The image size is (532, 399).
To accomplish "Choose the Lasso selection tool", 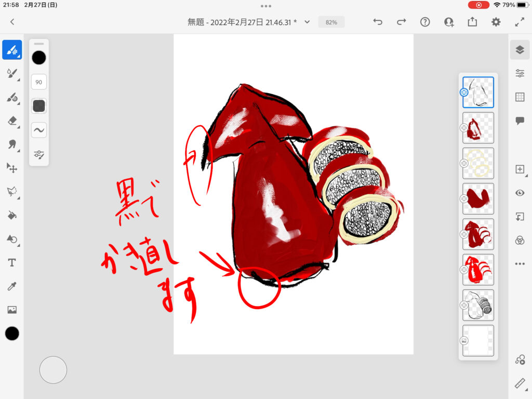I will pos(12,192).
